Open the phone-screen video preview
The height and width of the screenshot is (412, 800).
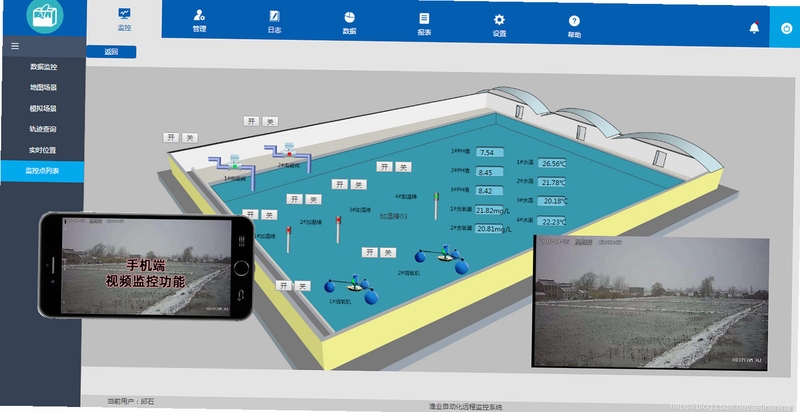click(x=146, y=266)
